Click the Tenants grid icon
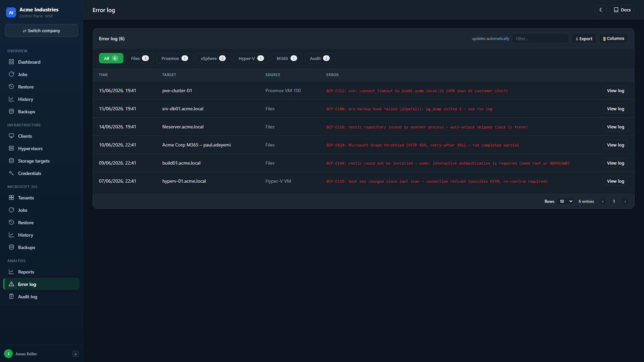This screenshot has width=644, height=362. point(11,198)
